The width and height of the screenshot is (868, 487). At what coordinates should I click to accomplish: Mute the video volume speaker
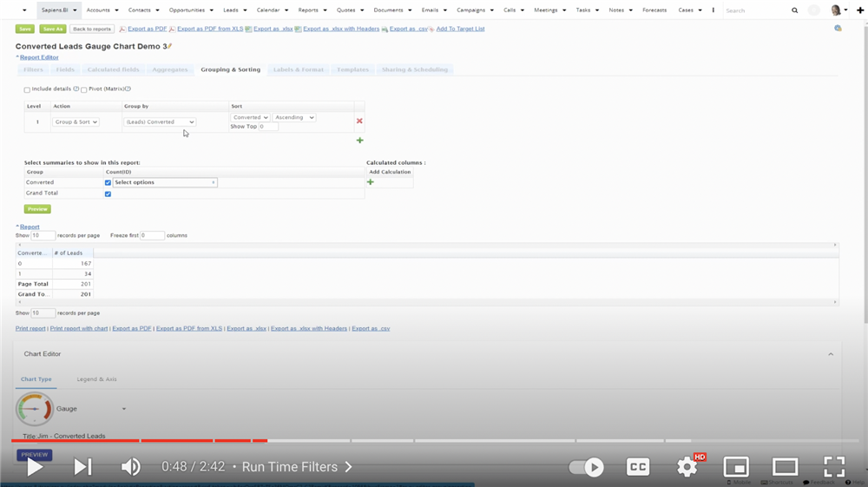(x=130, y=467)
